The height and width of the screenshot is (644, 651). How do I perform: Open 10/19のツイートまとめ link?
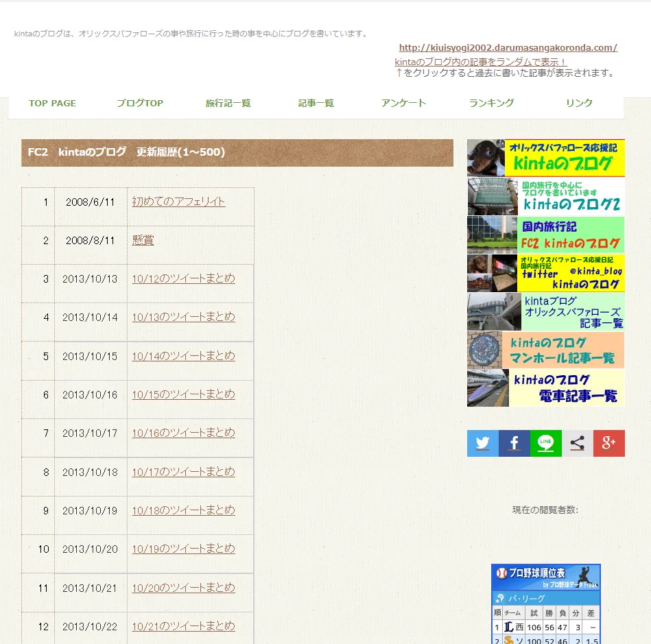click(184, 549)
